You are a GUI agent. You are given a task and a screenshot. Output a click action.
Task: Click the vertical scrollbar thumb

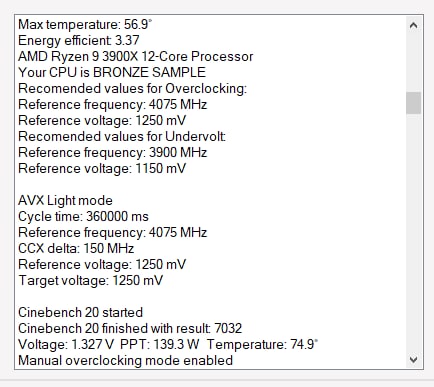tap(413, 103)
